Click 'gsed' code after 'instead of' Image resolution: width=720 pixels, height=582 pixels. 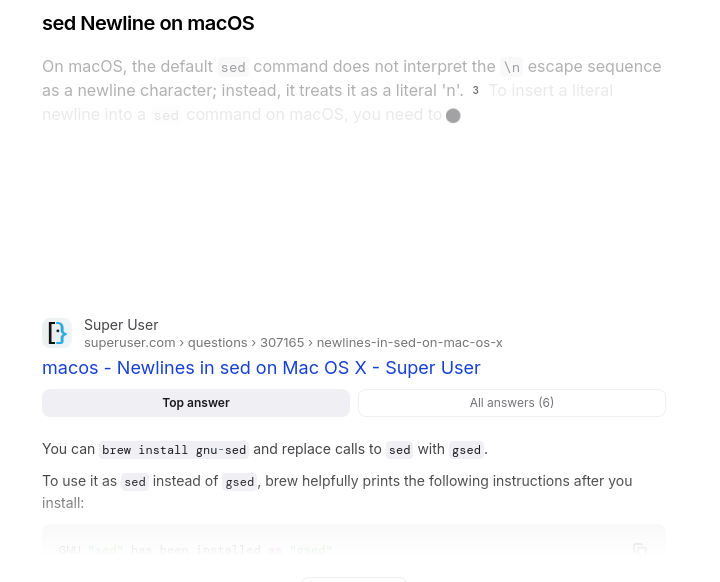pos(240,482)
